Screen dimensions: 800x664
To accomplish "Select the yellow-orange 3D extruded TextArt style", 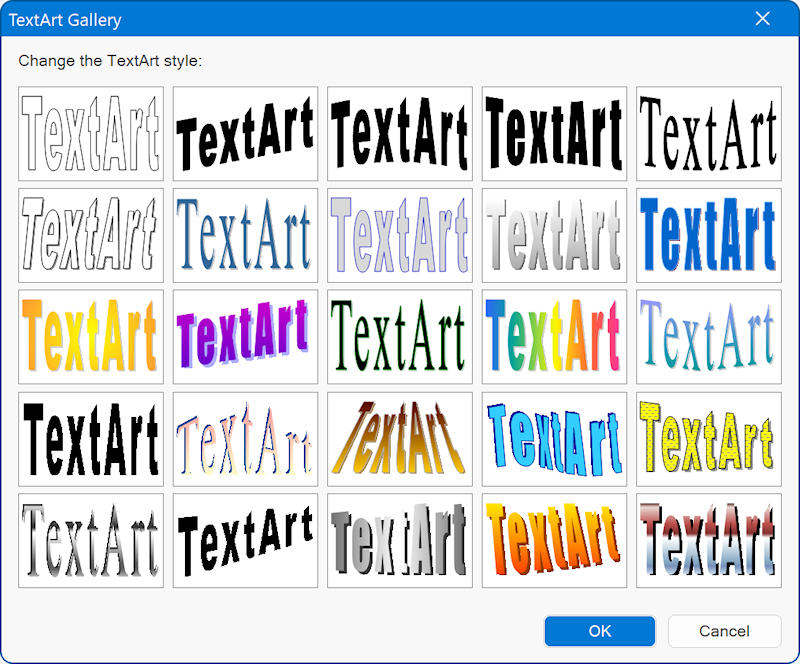I will (554, 540).
